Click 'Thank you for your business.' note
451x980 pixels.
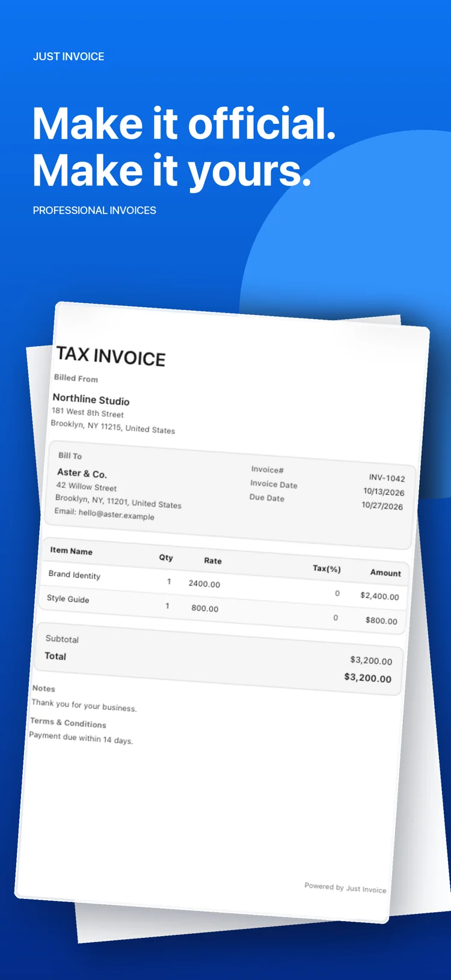click(x=84, y=705)
